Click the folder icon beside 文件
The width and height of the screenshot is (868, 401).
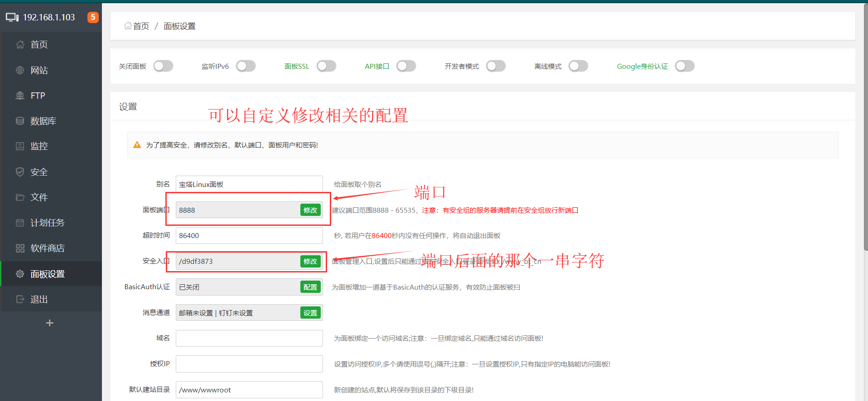(x=20, y=197)
